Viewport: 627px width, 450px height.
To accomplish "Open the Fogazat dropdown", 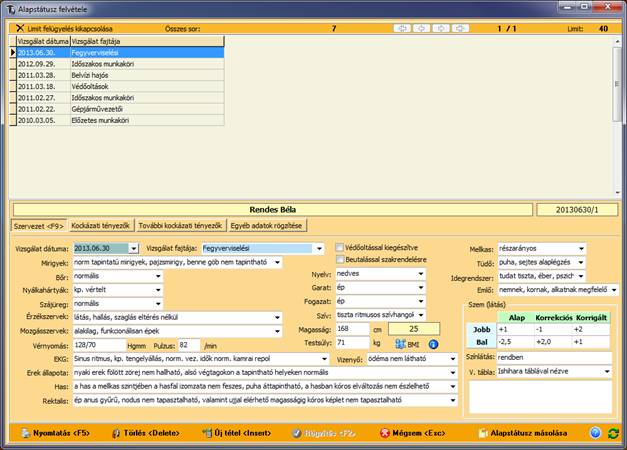I will (421, 301).
